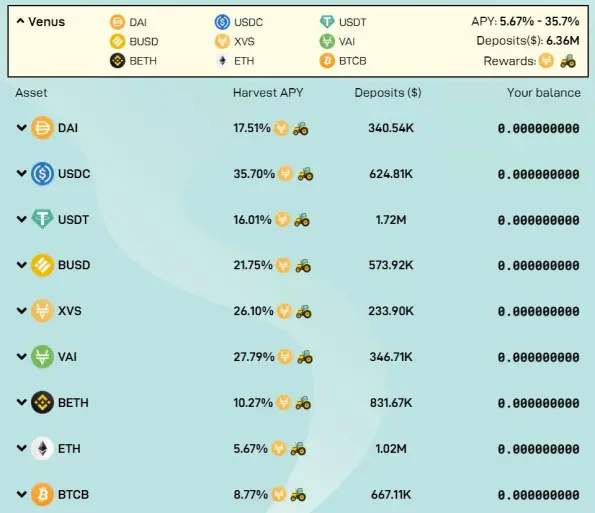This screenshot has width=595, height=513.
Task: Click the tractor icon in BETH row
Action: pyautogui.click(x=303, y=403)
